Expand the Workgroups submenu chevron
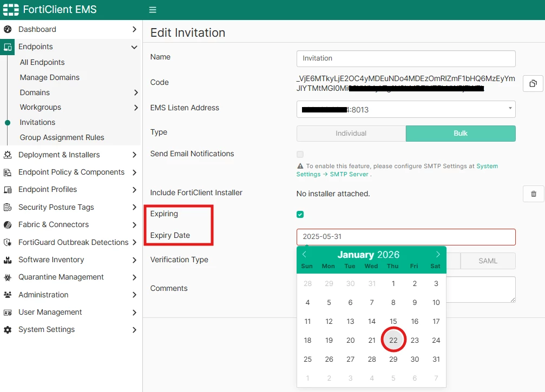Screen dimensions: 545x392 coord(136,107)
